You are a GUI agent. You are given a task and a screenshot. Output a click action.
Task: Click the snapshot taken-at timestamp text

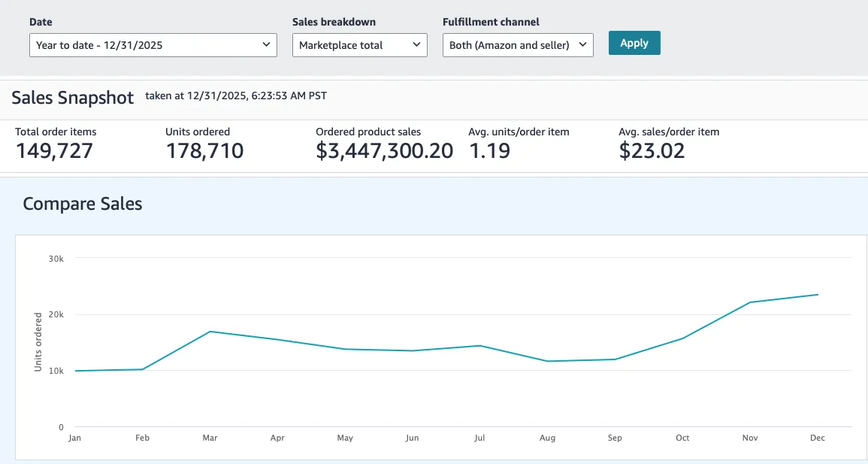pyautogui.click(x=235, y=96)
